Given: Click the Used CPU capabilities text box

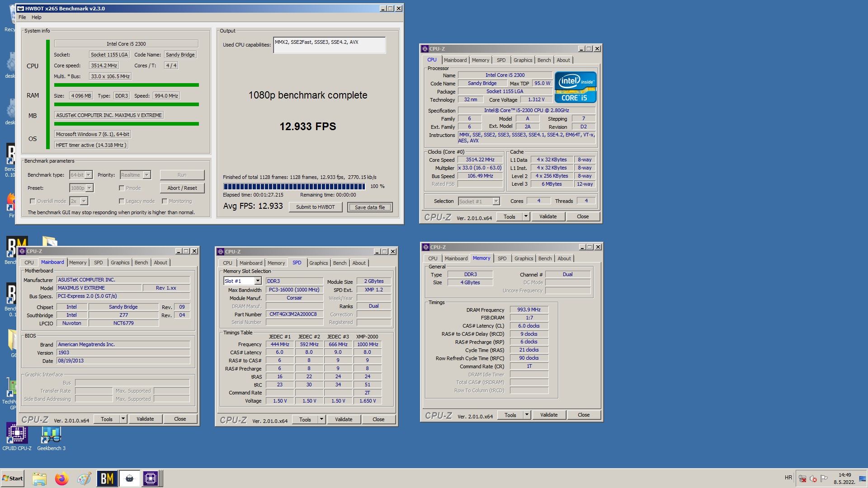Looking at the screenshot, I should point(330,45).
